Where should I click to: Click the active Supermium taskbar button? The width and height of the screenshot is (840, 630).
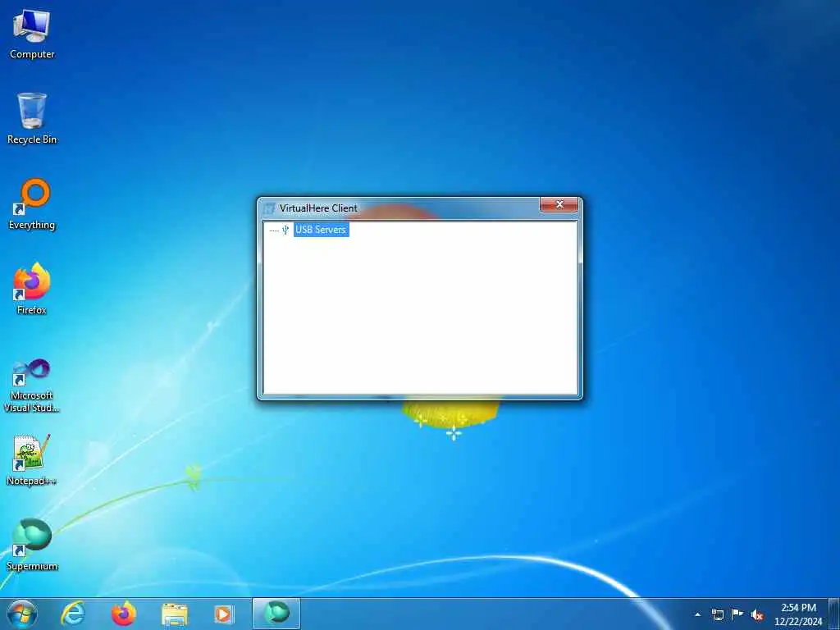point(276,614)
